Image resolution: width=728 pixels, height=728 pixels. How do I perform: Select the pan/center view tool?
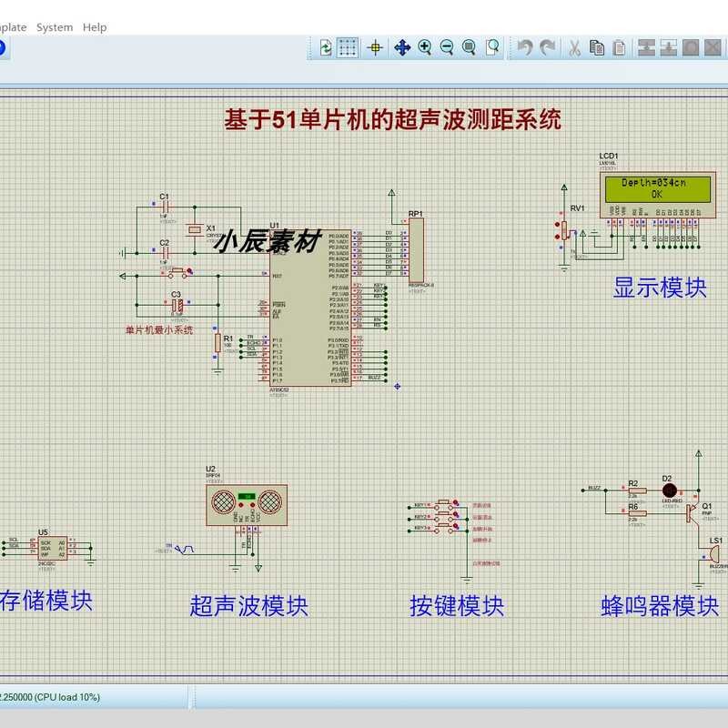point(401,48)
